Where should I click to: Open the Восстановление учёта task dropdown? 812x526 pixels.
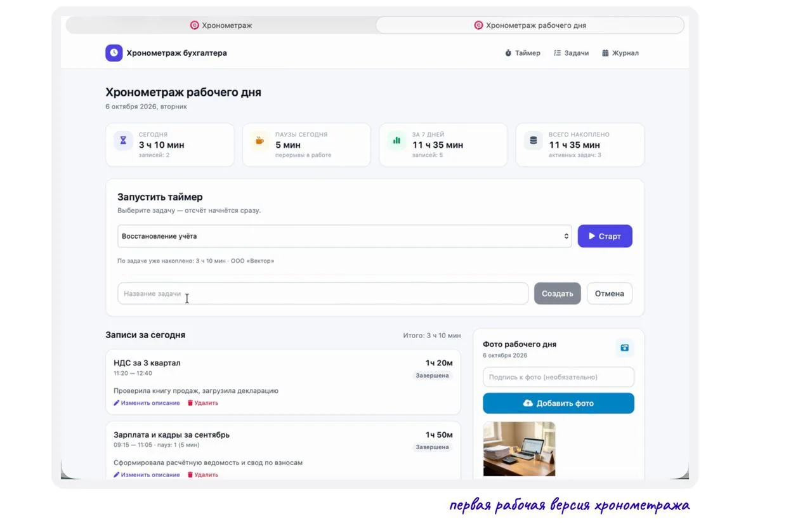coord(344,236)
